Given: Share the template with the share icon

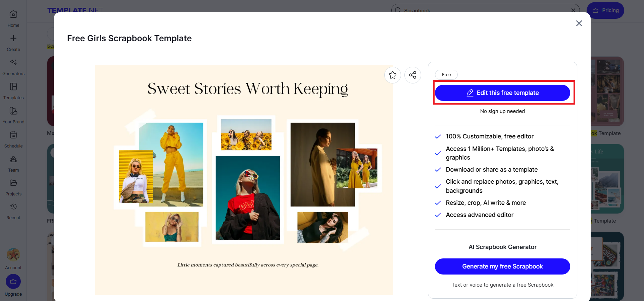Looking at the screenshot, I should 413,75.
